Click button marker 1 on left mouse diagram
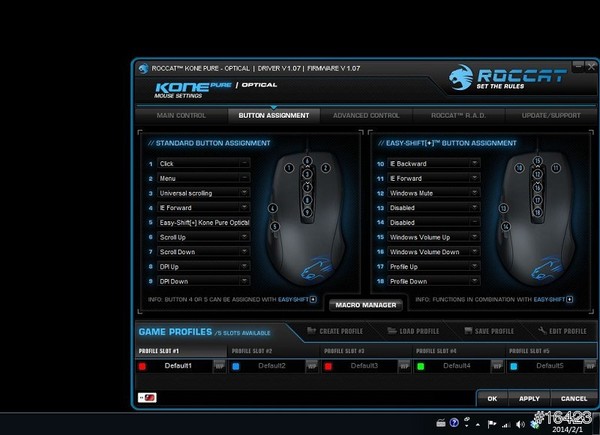This screenshot has height=435, width=600. (x=289, y=168)
